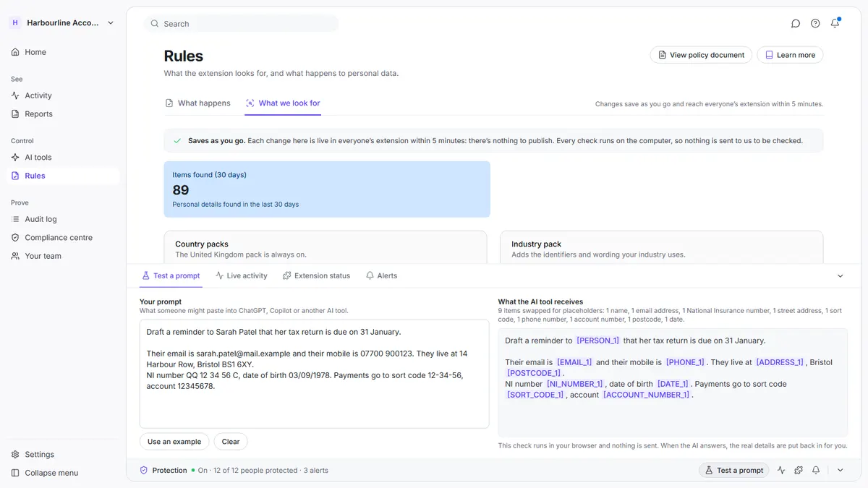Select the Test a prompt panel tab

pyautogui.click(x=171, y=275)
